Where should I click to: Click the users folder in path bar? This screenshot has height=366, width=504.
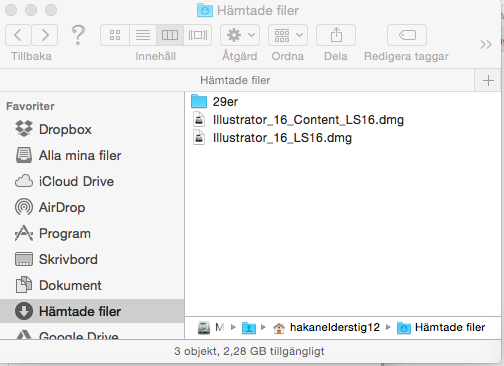pyautogui.click(x=249, y=328)
